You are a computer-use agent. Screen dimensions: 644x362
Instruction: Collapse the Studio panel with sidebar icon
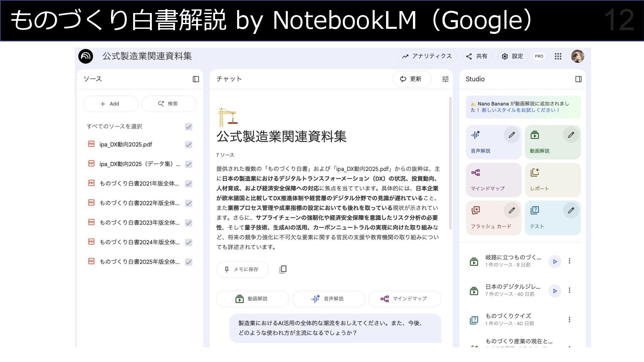578,79
